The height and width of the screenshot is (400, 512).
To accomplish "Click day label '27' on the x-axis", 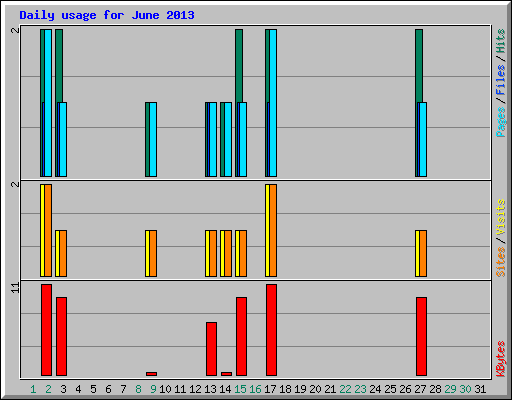I will 420,389.
